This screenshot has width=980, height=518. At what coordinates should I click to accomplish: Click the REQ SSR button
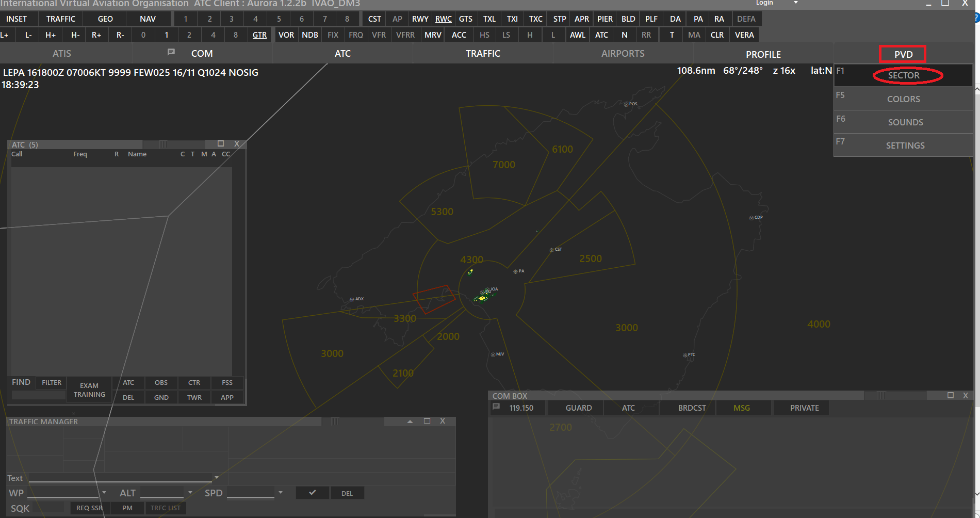(x=90, y=508)
